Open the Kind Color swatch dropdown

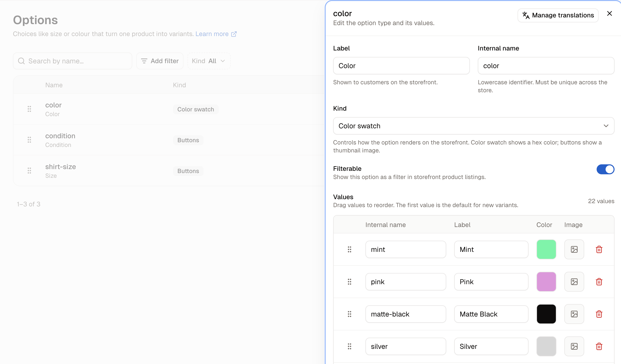coord(474,126)
